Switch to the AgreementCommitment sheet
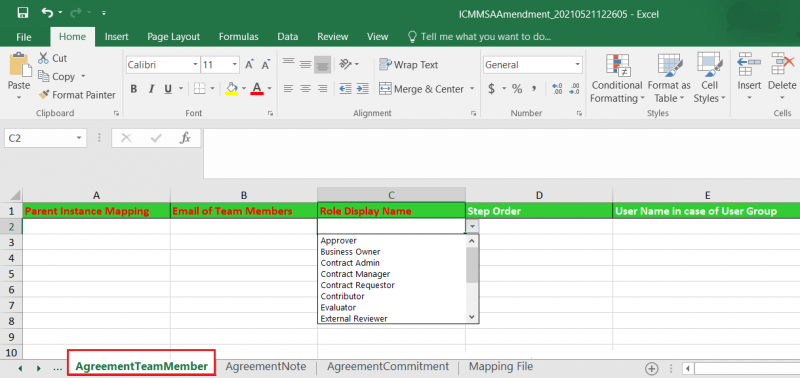 coord(388,366)
